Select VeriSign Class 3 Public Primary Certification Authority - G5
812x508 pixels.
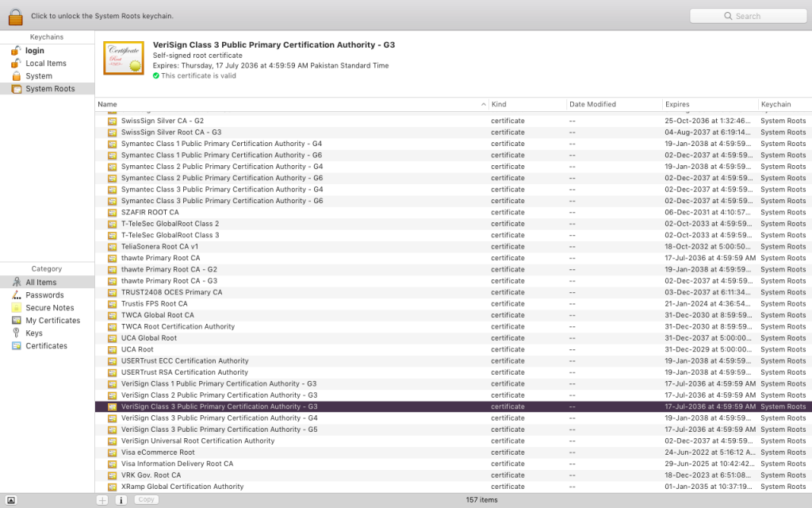coord(454,429)
